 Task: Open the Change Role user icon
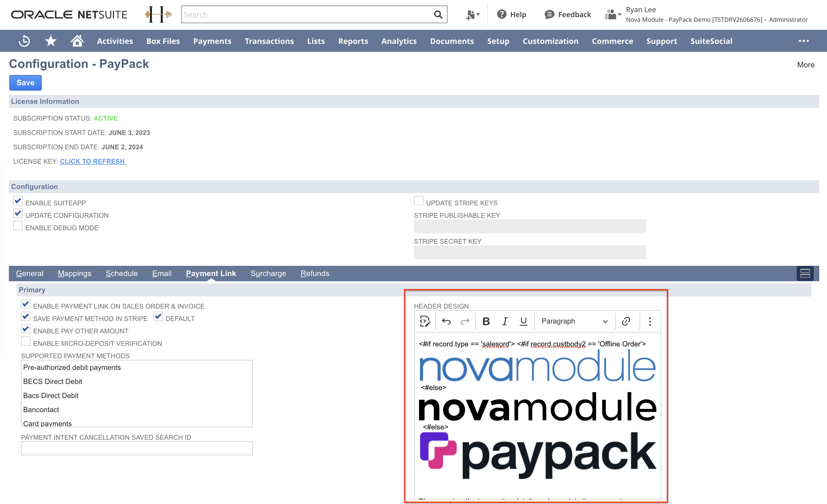(x=613, y=14)
